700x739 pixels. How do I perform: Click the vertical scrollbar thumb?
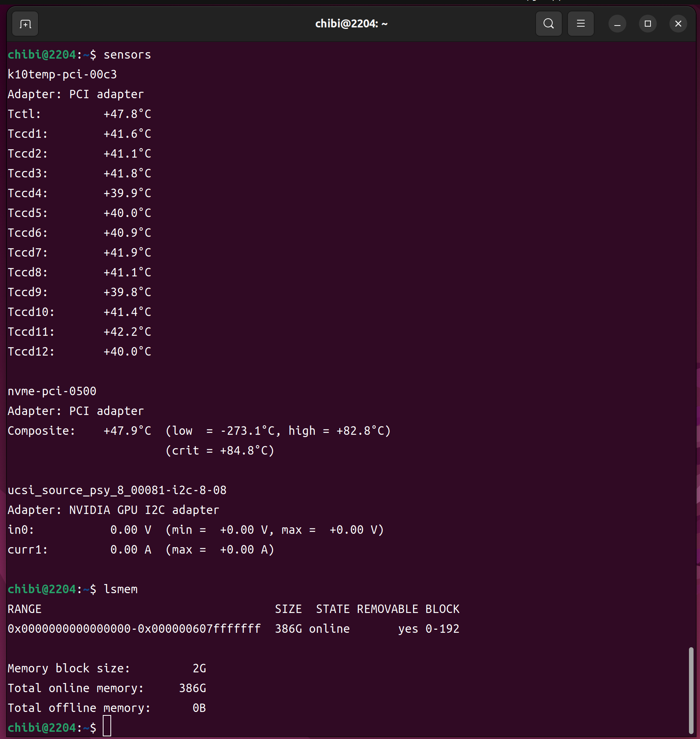point(691,690)
